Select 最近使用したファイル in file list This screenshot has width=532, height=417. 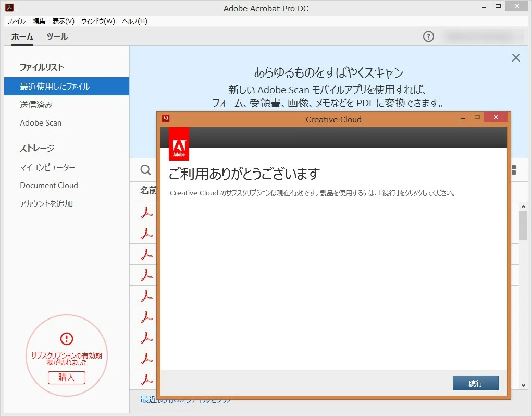67,86
